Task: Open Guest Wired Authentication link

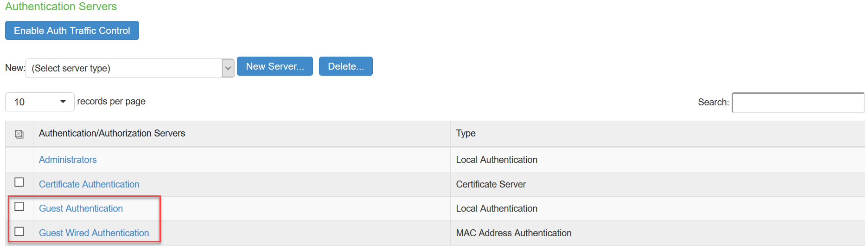Action: (x=94, y=233)
